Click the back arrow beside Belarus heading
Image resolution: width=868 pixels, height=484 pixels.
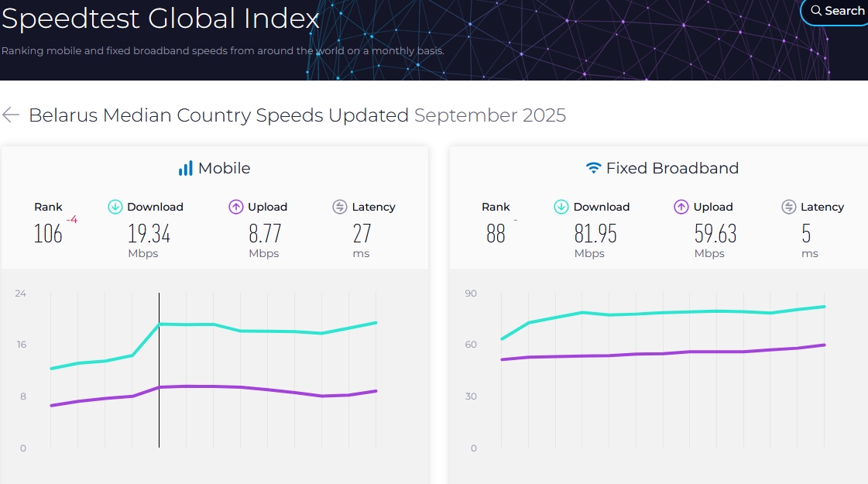pyautogui.click(x=11, y=115)
